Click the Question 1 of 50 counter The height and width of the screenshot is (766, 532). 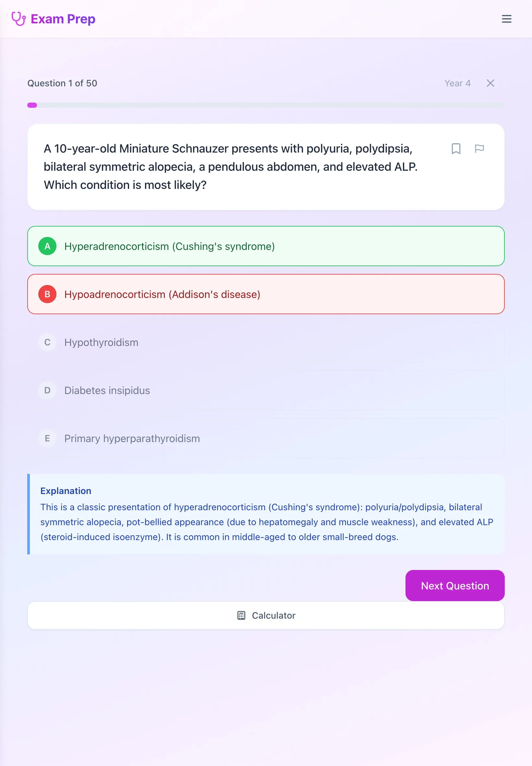[62, 83]
